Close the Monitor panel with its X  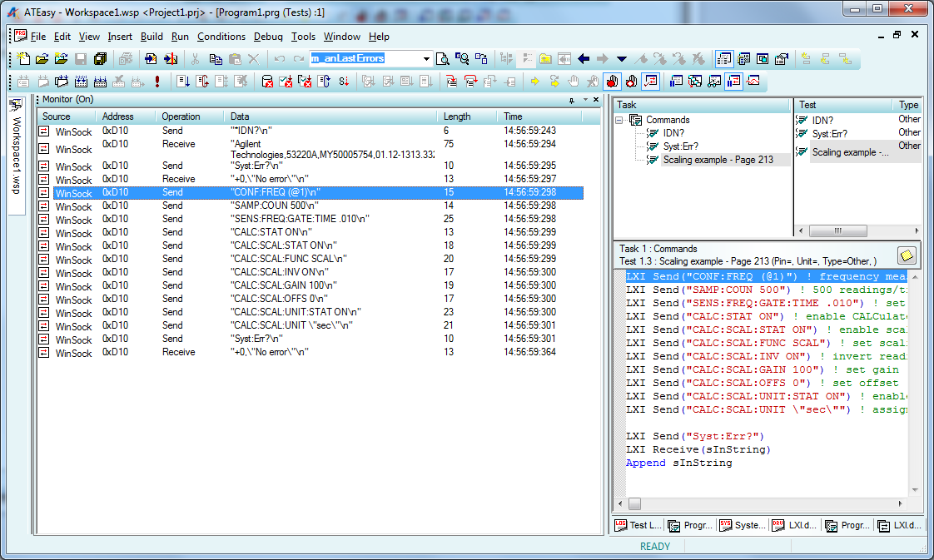[x=596, y=100]
